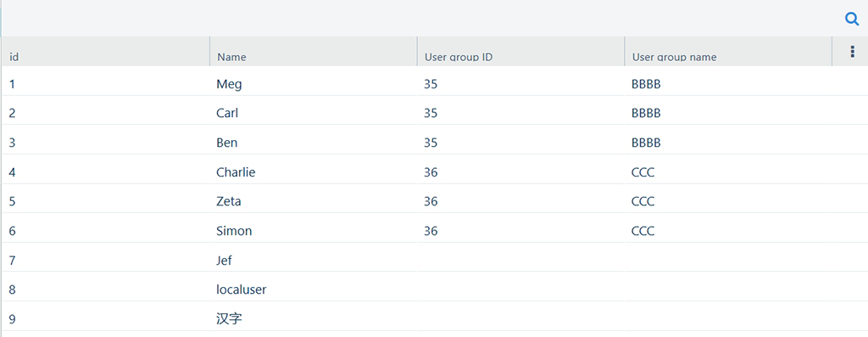Select the Carl name cell
This screenshot has height=337, width=868.
[x=314, y=113]
